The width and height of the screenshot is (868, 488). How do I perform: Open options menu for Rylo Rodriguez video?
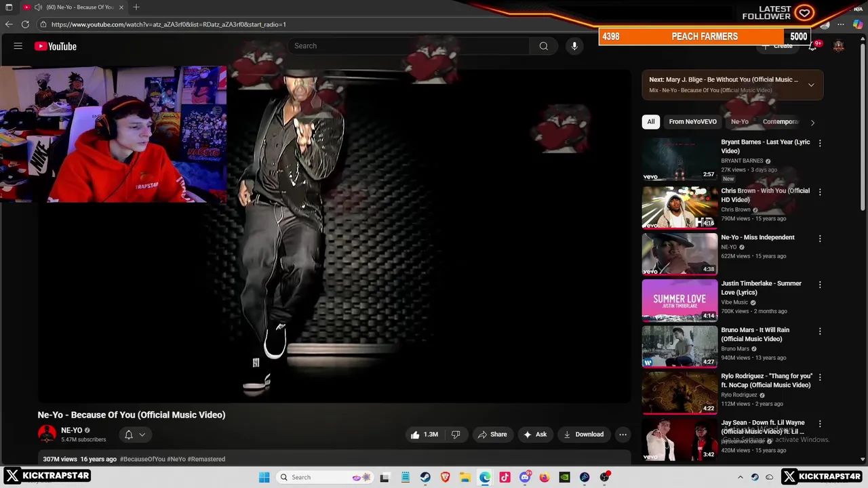[x=820, y=377]
